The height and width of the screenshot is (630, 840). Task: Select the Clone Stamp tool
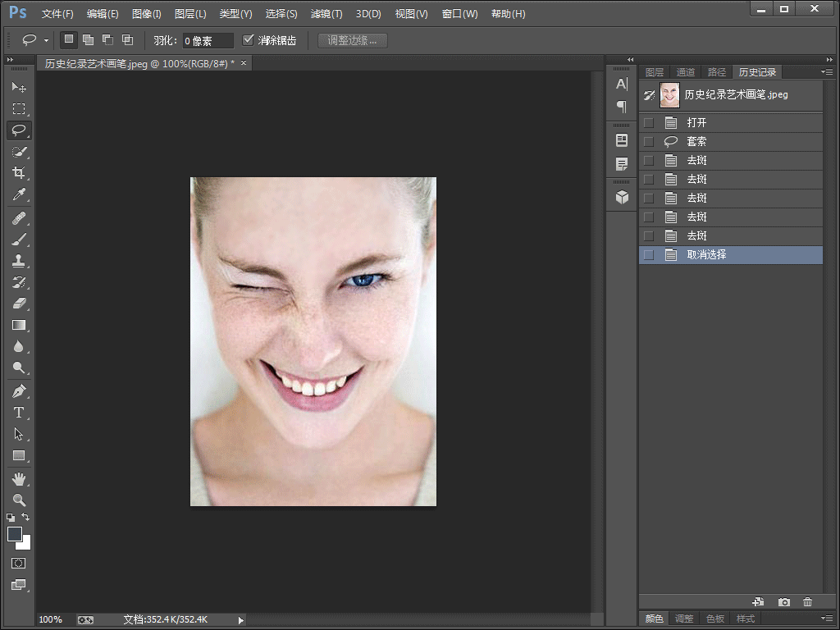pyautogui.click(x=19, y=261)
